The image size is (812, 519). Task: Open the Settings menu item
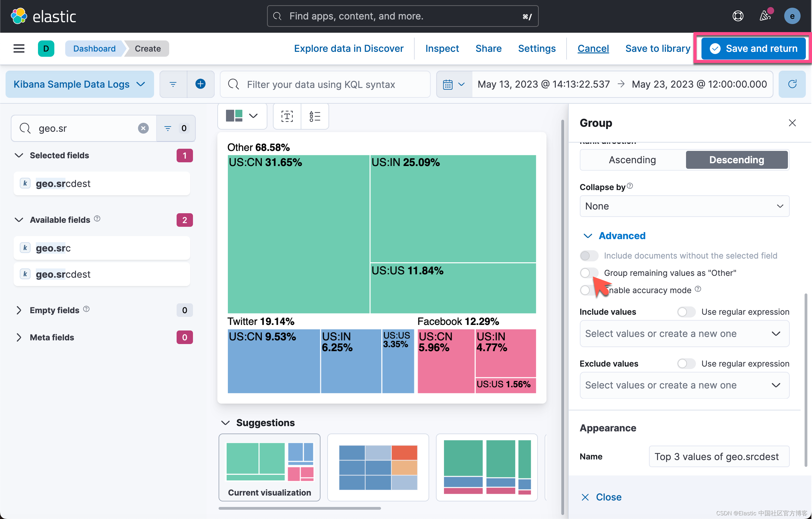pyautogui.click(x=537, y=48)
